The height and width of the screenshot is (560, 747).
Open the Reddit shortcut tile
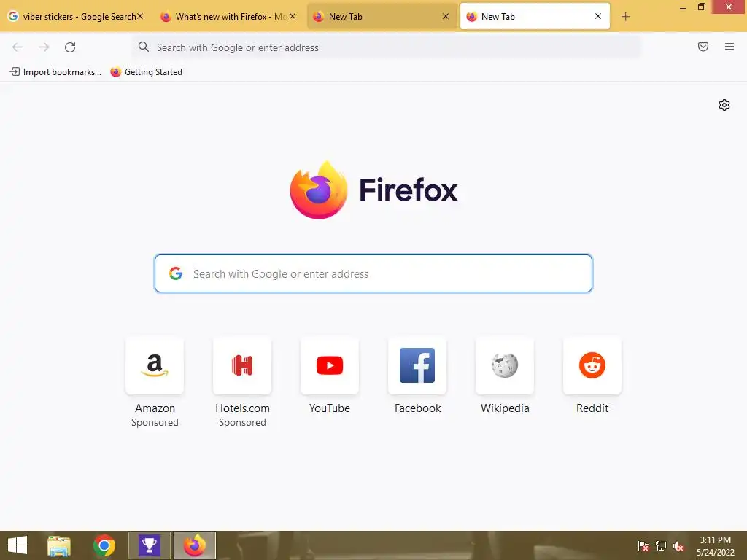[592, 366]
